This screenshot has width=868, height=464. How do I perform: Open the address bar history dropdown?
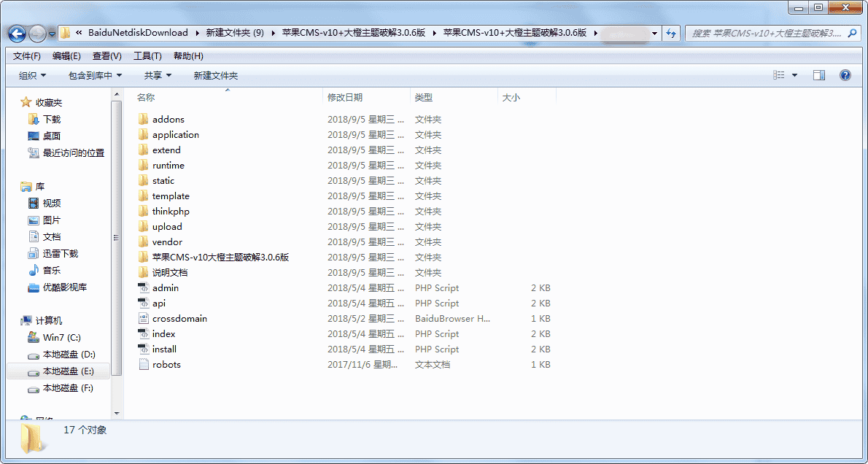[655, 34]
